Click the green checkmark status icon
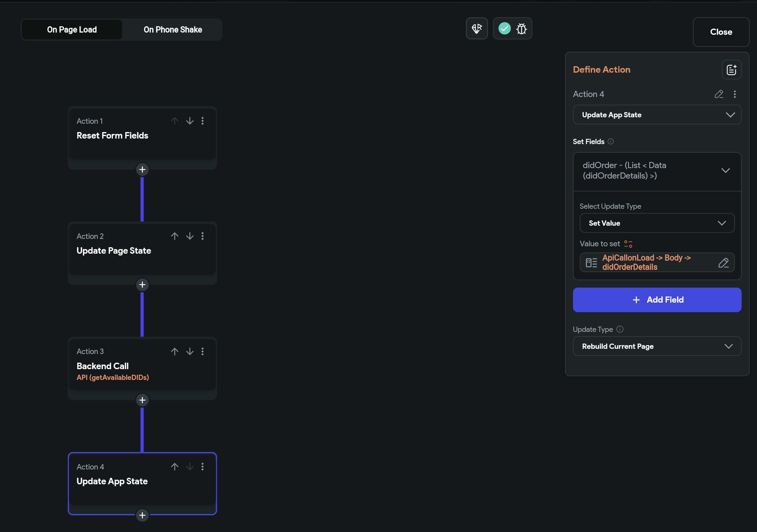This screenshot has height=532, width=757. (x=504, y=29)
